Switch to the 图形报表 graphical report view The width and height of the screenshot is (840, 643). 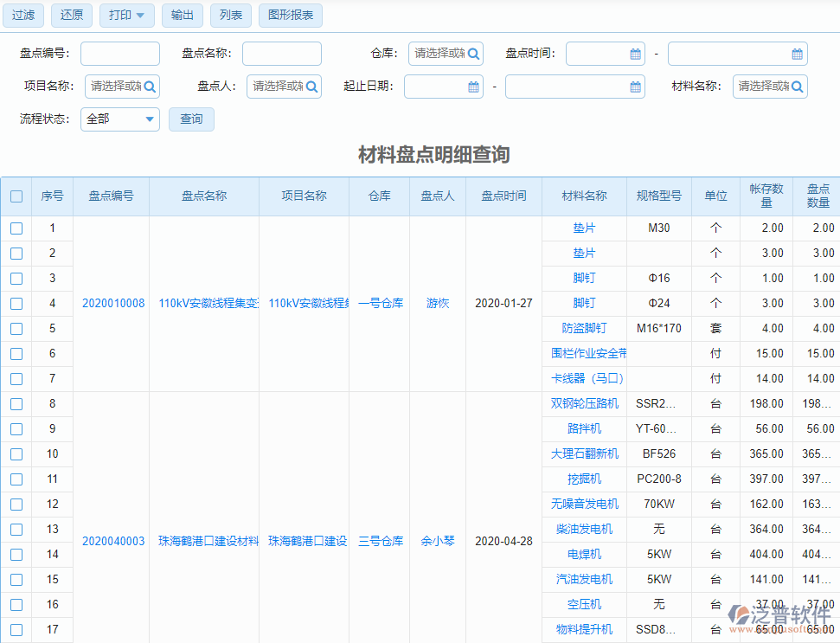point(292,16)
